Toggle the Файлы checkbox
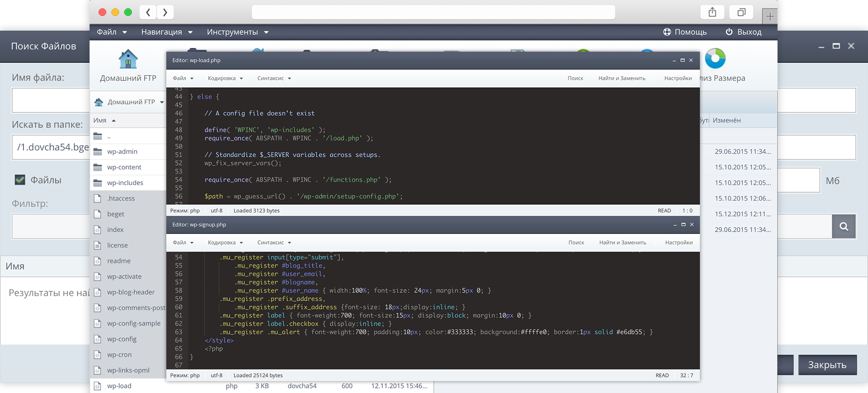Viewport: 868px width, 393px height. tap(20, 180)
